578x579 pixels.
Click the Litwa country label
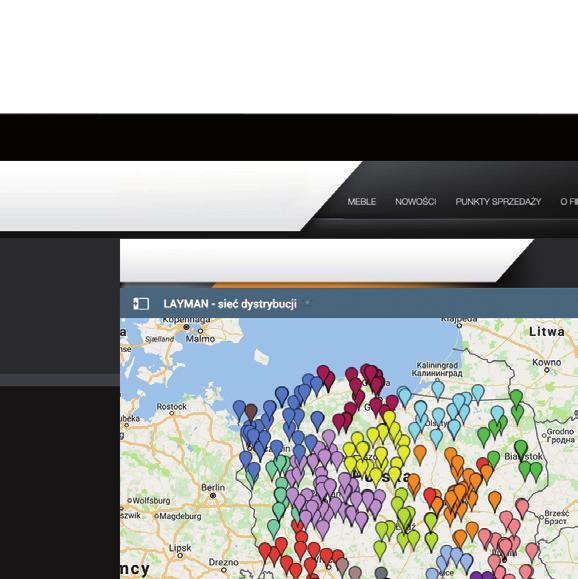click(547, 332)
